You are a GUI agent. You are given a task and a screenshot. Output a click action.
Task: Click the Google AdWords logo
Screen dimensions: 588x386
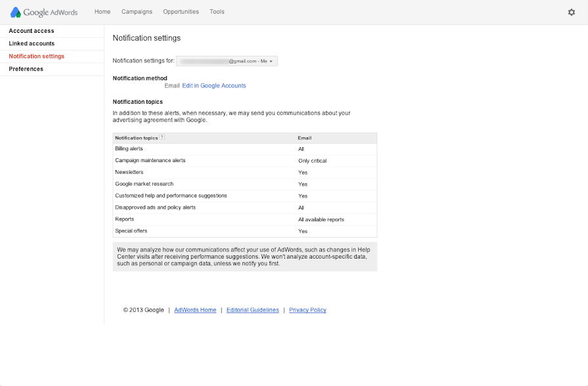[44, 12]
